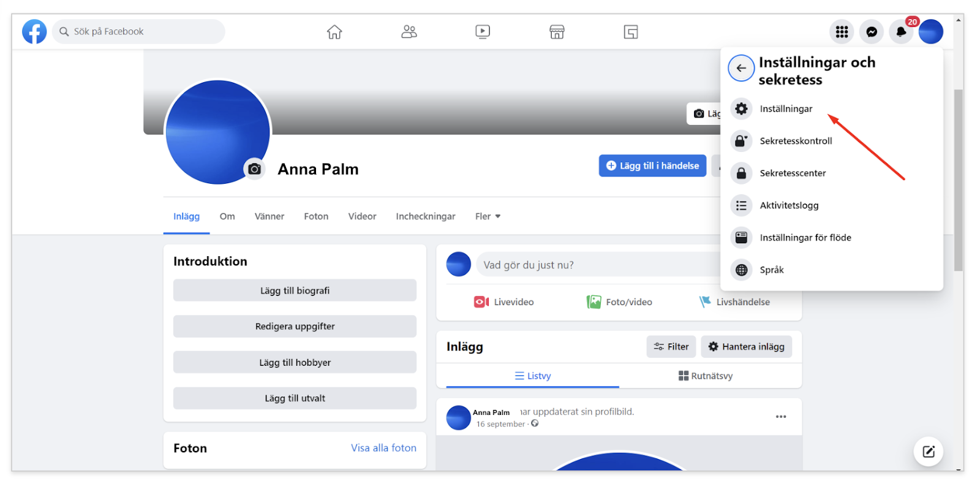
Task: Click the three-dot menu on Anna Palm's post
Action: tap(781, 417)
